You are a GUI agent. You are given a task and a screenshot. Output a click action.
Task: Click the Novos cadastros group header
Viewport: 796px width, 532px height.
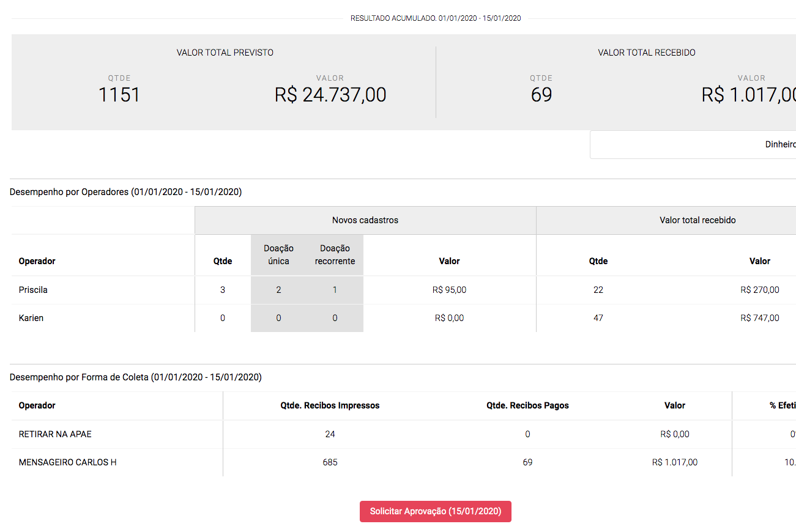click(x=365, y=220)
